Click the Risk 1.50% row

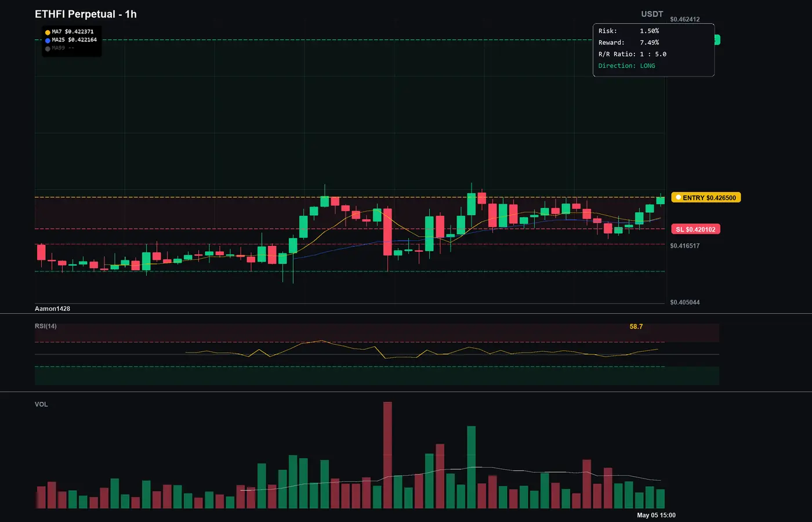pyautogui.click(x=629, y=31)
